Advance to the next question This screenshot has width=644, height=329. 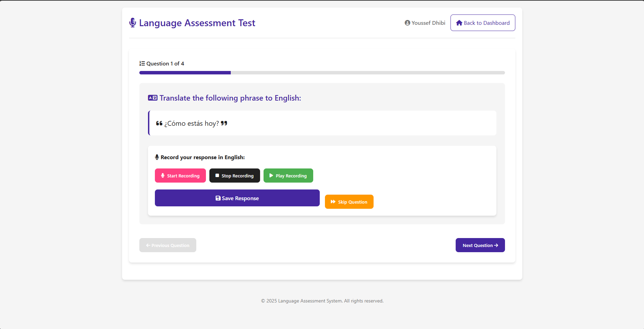tap(480, 245)
